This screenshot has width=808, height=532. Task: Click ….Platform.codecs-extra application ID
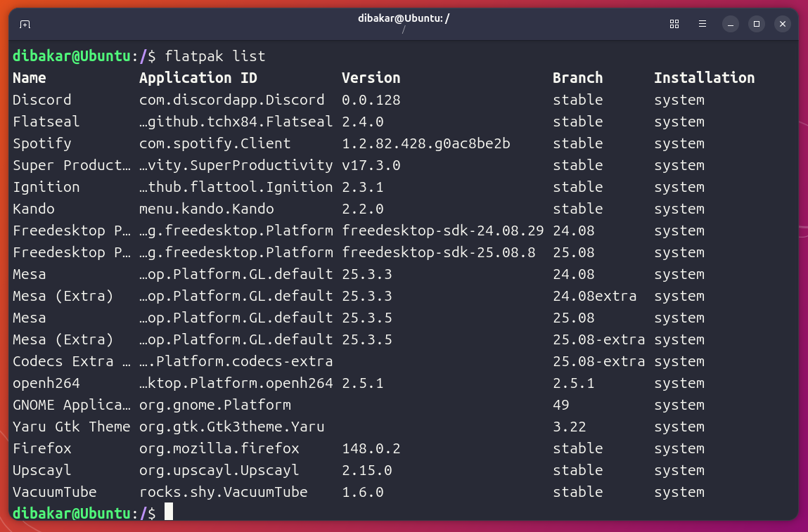click(236, 361)
